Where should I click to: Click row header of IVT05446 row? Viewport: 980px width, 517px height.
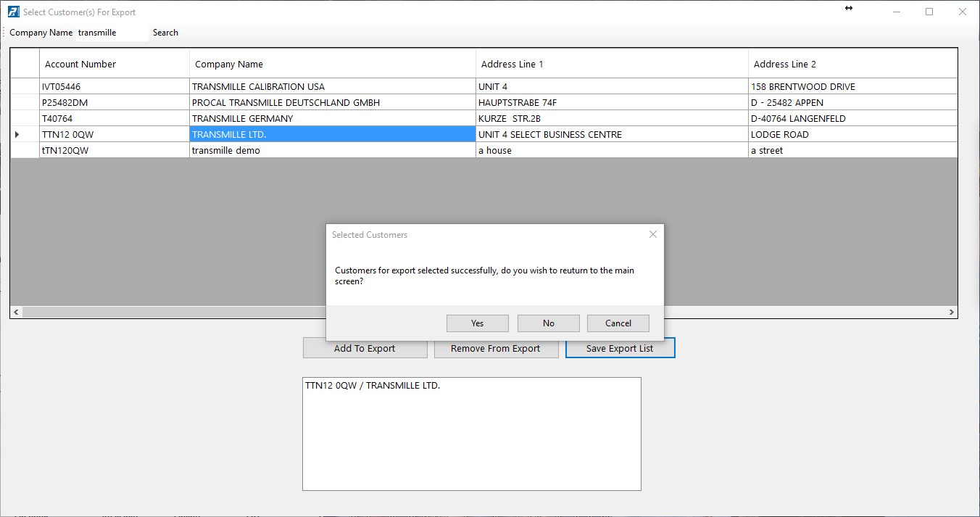pyautogui.click(x=25, y=87)
